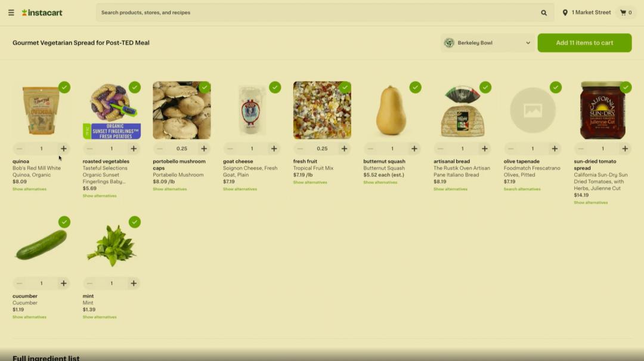Show alternatives for portobello mushroom caps
Screen dimensions: 644x361
[169, 189]
